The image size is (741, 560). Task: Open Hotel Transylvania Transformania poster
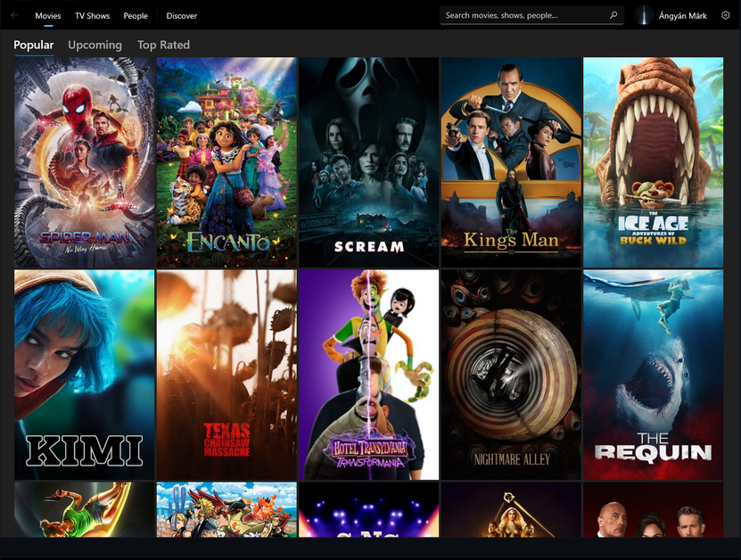369,375
